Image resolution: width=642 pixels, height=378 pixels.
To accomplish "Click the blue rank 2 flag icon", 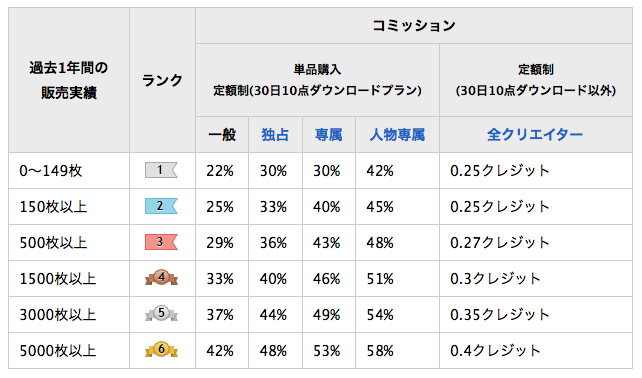I will (x=161, y=206).
